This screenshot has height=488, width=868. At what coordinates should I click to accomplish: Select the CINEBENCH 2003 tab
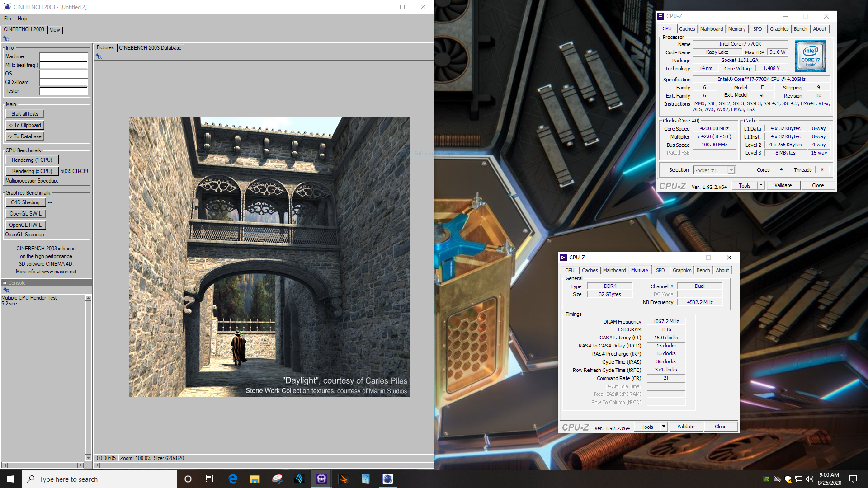[24, 29]
